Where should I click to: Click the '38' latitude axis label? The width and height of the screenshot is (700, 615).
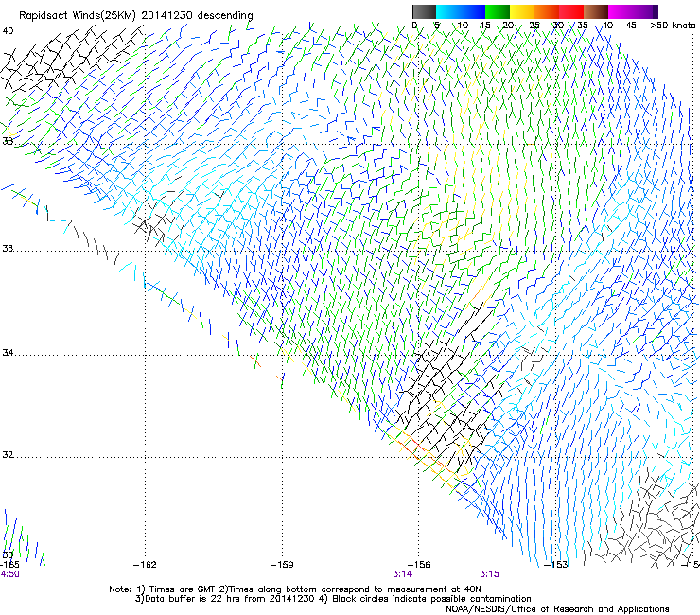point(8,141)
